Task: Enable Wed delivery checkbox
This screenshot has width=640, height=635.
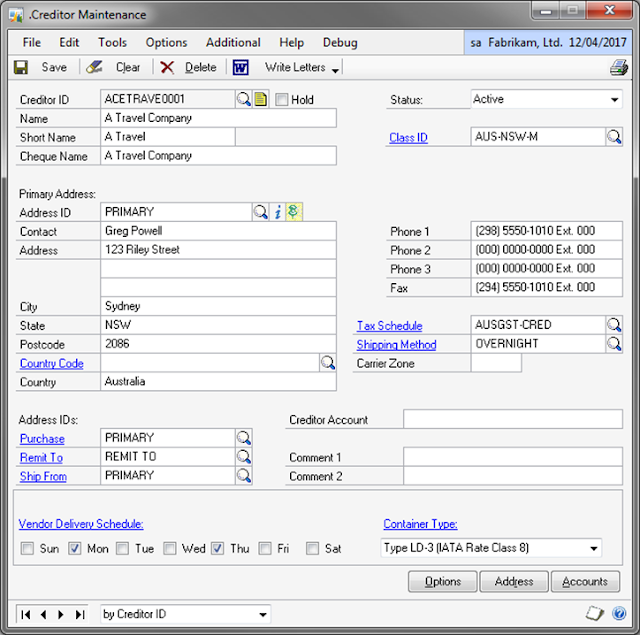Action: tap(169, 548)
